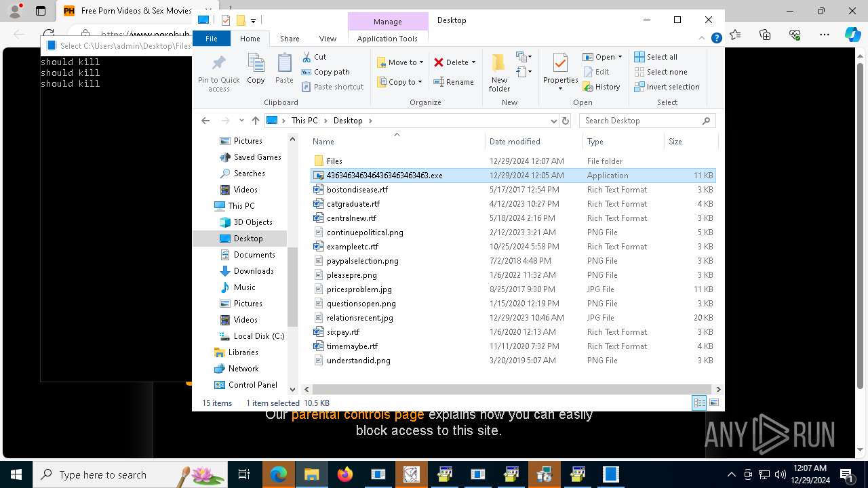The width and height of the screenshot is (868, 488).
Task: Open Application Tools tab
Action: tap(387, 39)
